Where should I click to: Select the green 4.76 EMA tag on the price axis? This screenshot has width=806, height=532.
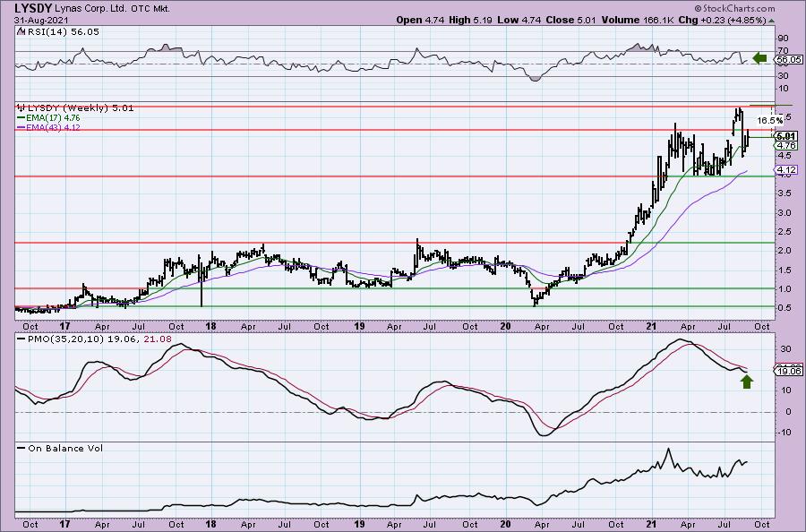coord(787,146)
